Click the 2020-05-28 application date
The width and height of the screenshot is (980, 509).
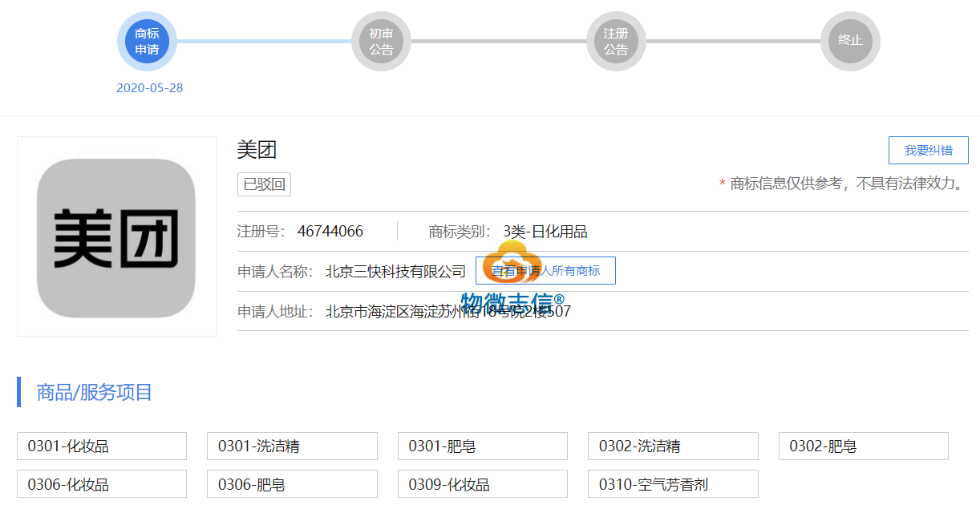(x=150, y=88)
